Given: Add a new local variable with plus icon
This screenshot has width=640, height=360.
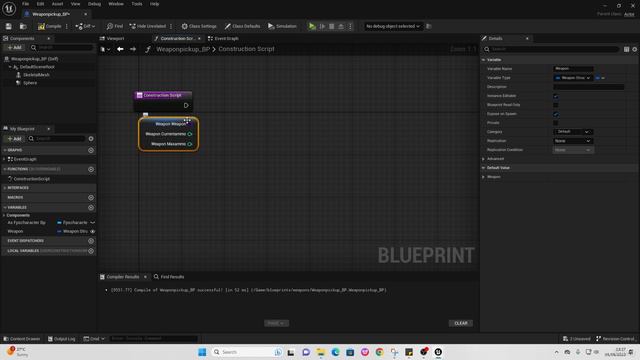Looking at the screenshot, I should (x=91, y=251).
